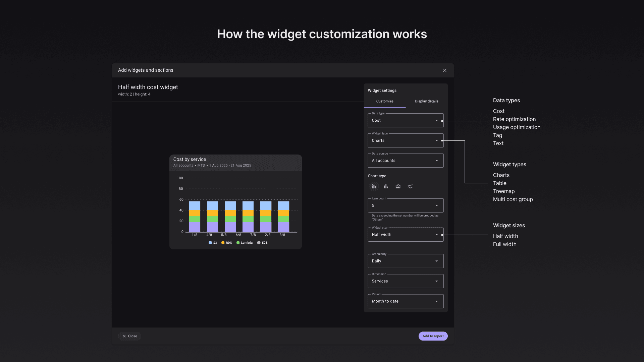Image resolution: width=644 pixels, height=362 pixels.
Task: Open the Item count dropdown
Action: coord(405,205)
